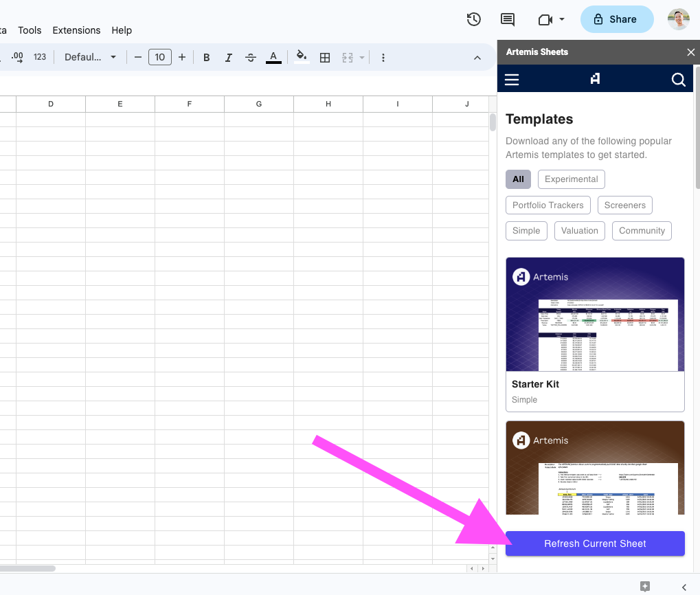Viewport: 700px width, 595px height.
Task: Click increase decimal places icon
Action: tap(17, 57)
